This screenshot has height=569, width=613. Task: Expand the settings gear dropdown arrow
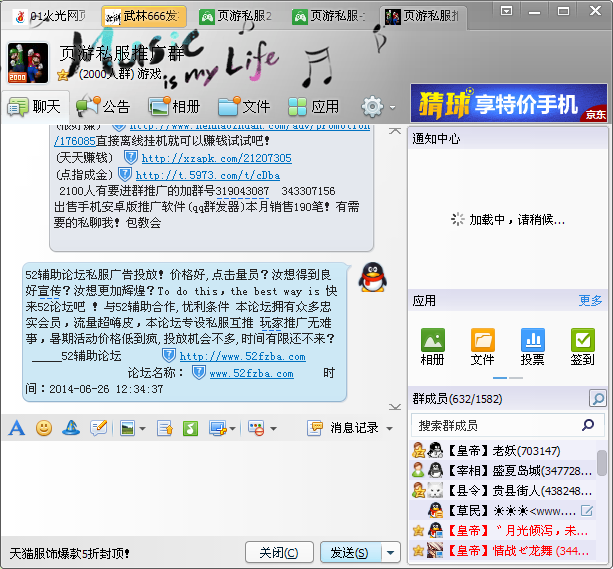click(x=392, y=107)
